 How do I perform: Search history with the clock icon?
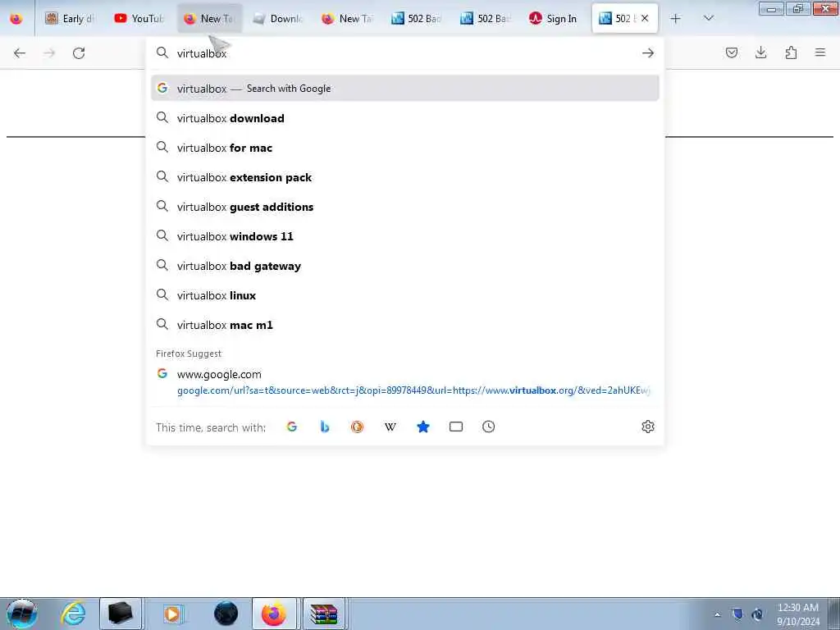click(489, 427)
